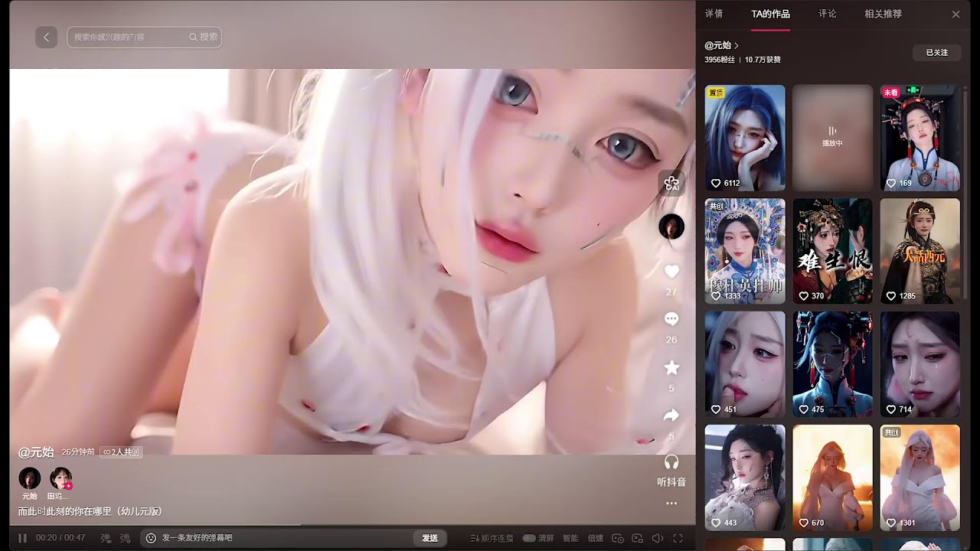Open the AI assistant icon on the video
The width and height of the screenshot is (980, 551).
click(671, 182)
